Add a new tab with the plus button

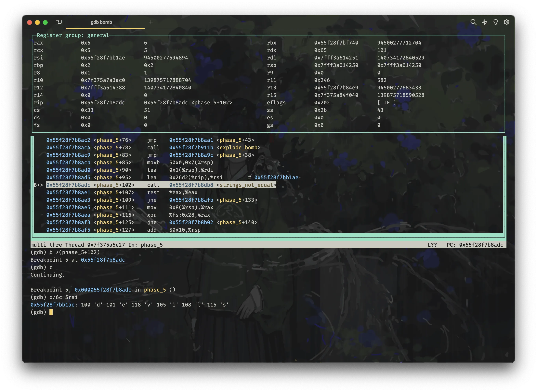(x=151, y=22)
